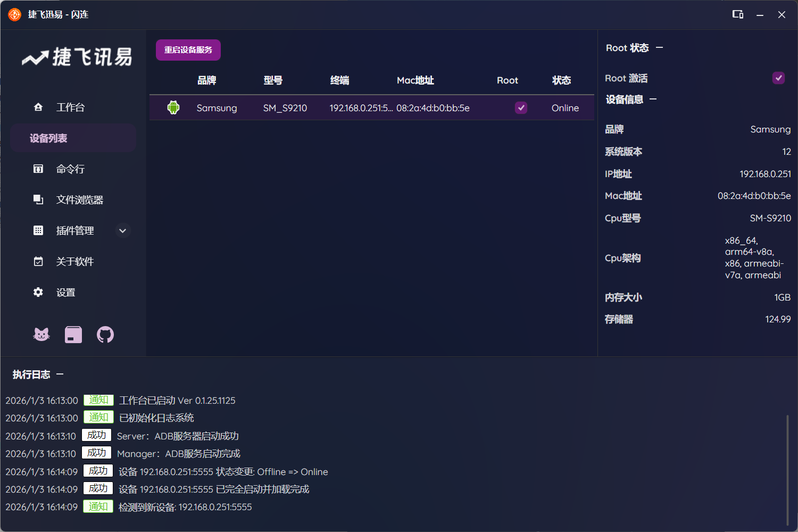Click the 文件浏览器 file browser icon
The image size is (798, 532).
[38, 200]
